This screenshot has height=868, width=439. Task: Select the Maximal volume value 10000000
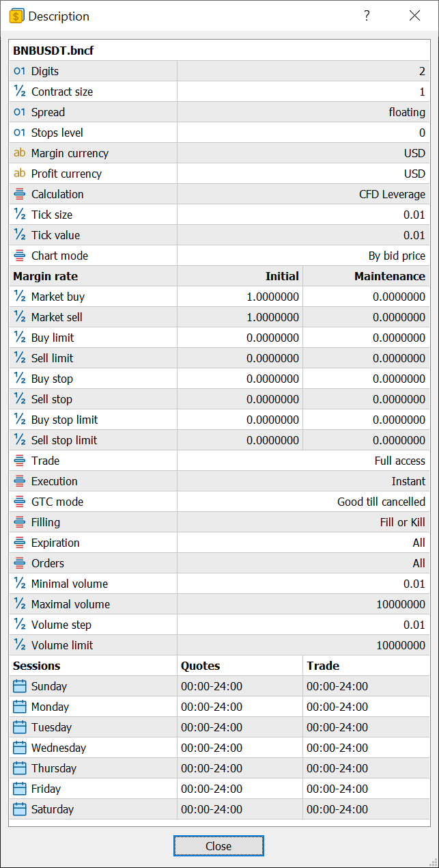point(401,604)
